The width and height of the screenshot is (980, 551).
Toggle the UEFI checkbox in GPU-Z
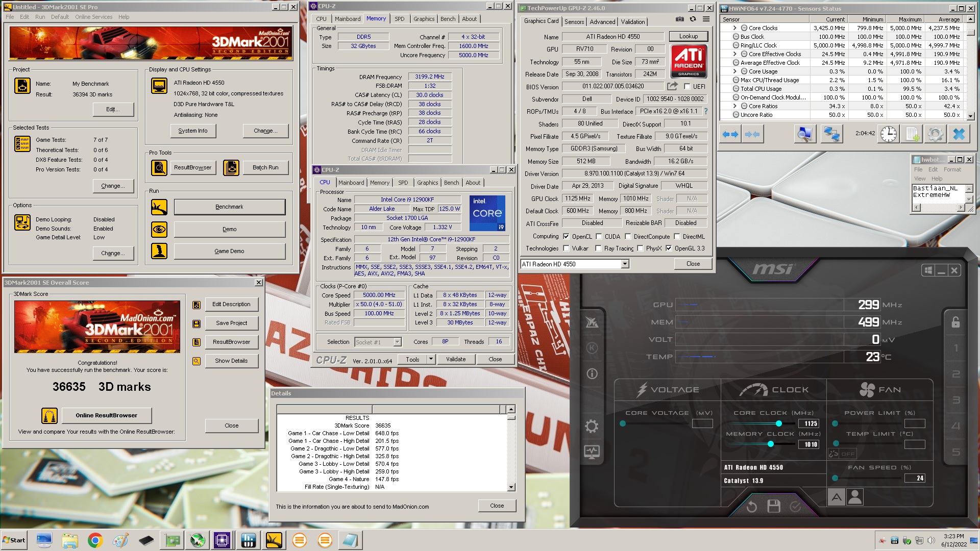687,86
